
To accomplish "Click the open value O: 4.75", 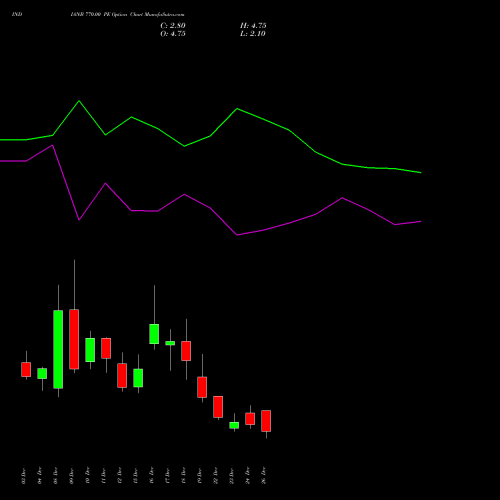I will coord(173,34).
